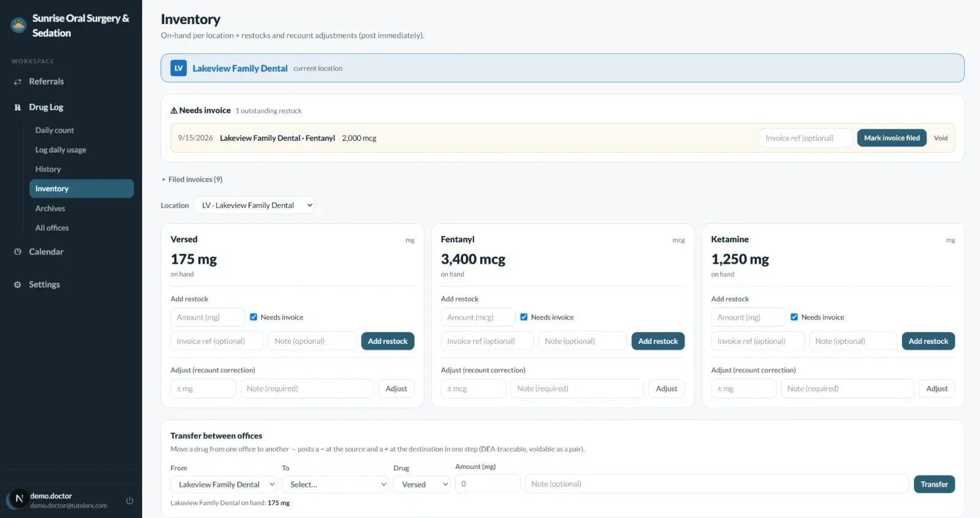
Task: Open All offices in the sidebar
Action: click(52, 228)
